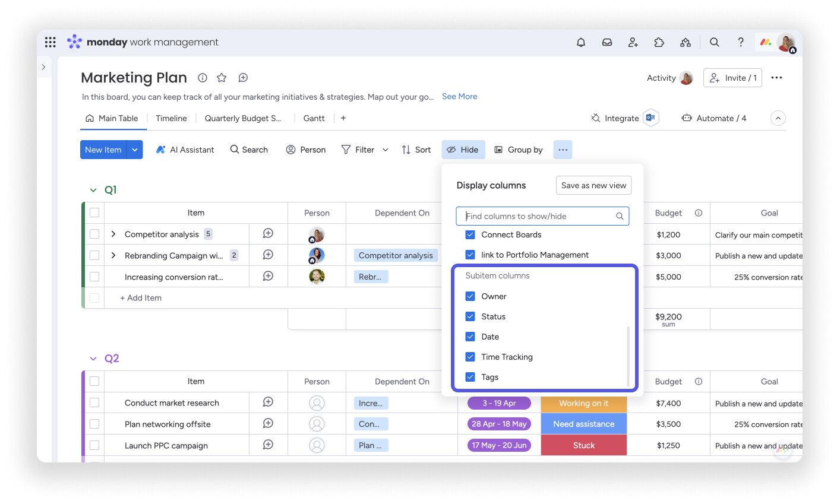Uncheck the Time Tracking subitem column
The width and height of the screenshot is (837, 504).
pos(470,357)
